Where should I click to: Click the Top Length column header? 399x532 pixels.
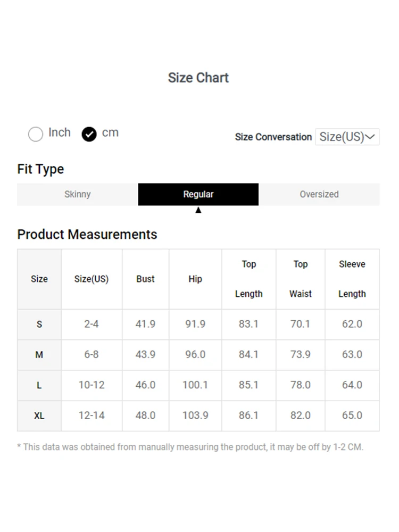tap(248, 279)
